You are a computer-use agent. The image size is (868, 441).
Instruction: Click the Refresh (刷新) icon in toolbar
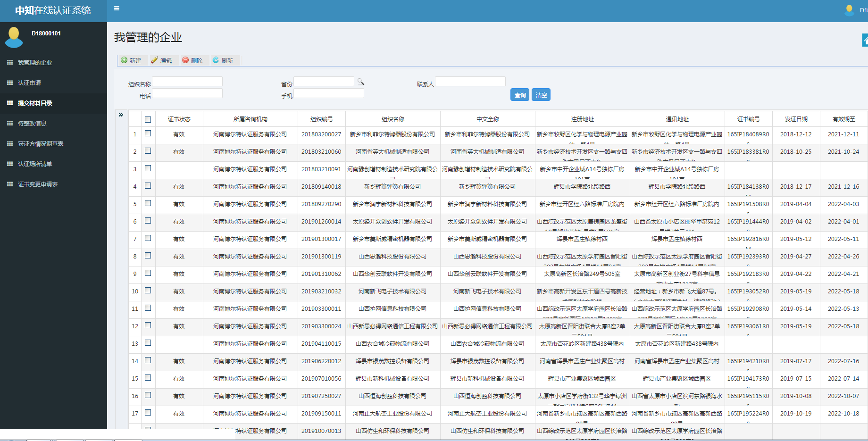(216, 60)
